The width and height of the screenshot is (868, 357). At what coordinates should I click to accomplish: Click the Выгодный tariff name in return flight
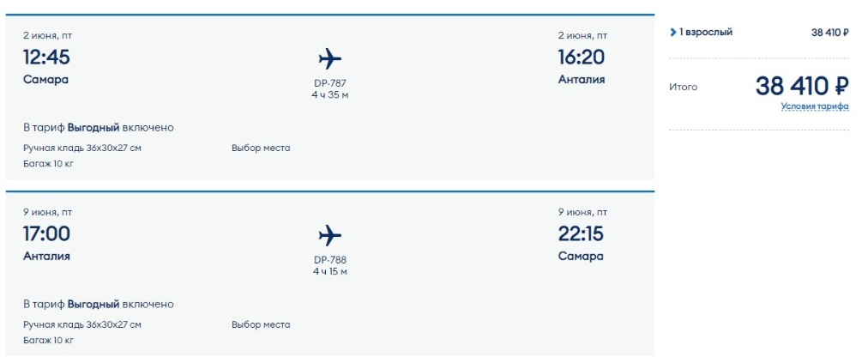[93, 305]
